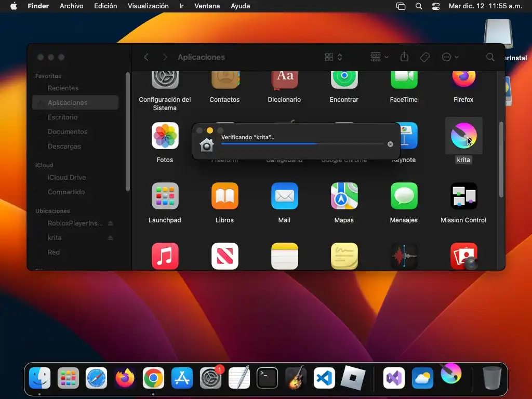This screenshot has height=399, width=532.
Task: Eject the krita volume in sidebar
Action: (110, 238)
